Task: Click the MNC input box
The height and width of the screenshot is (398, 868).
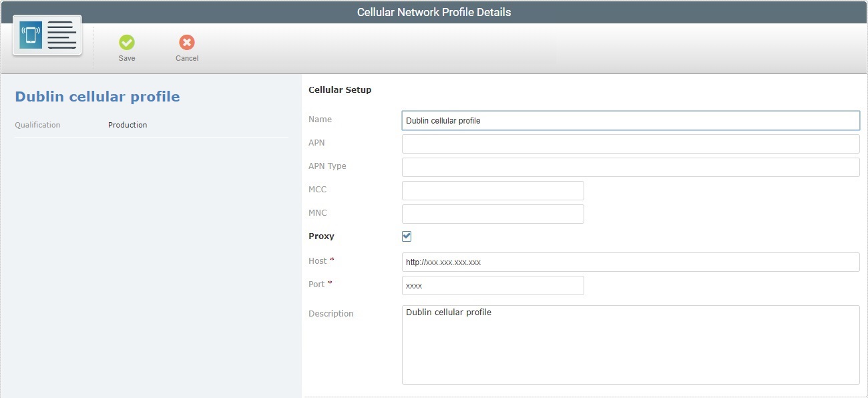Action: (x=492, y=214)
